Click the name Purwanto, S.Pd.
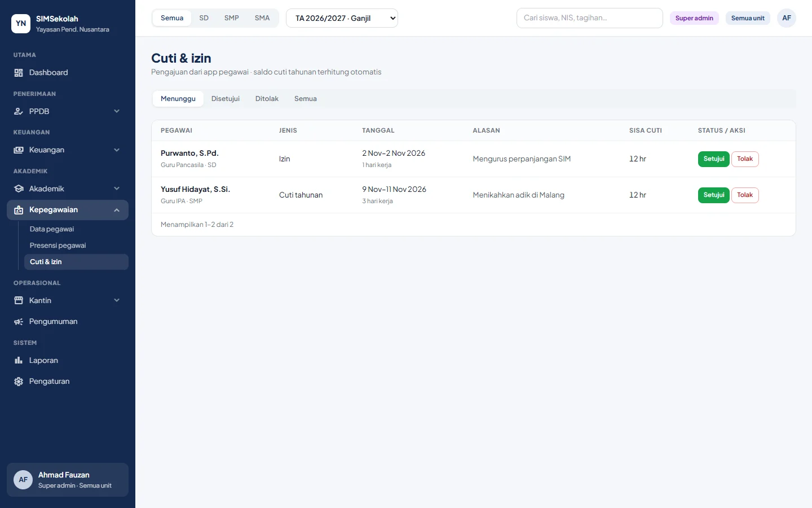The height and width of the screenshot is (508, 812). click(189, 154)
